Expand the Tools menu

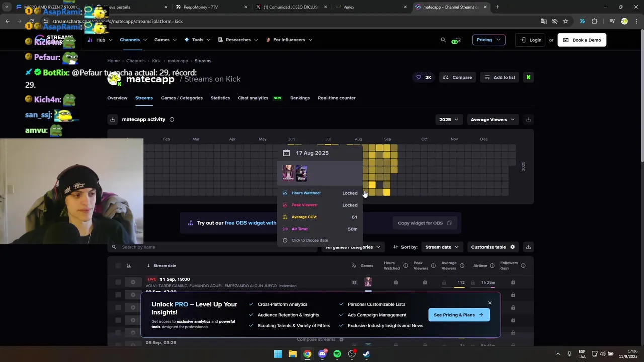(x=197, y=40)
